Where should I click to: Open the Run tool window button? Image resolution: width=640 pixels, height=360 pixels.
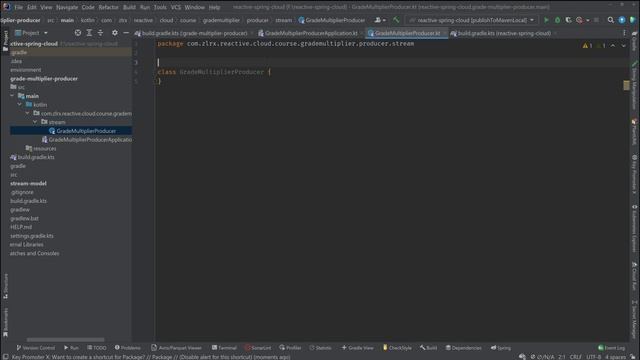pos(71,348)
